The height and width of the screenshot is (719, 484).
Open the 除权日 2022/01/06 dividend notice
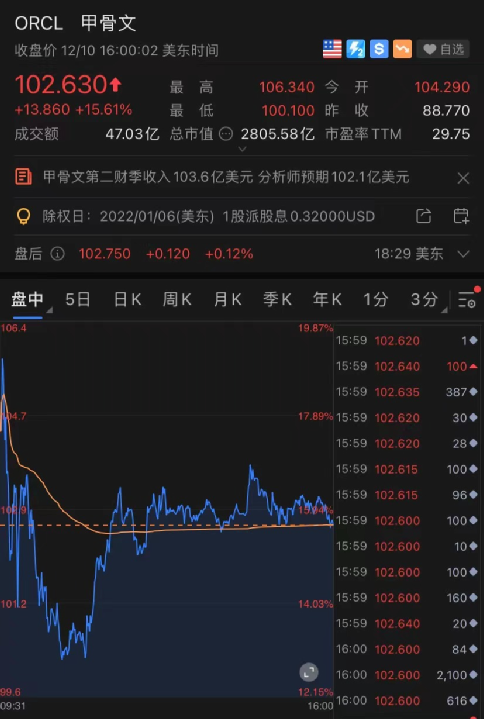pyautogui.click(x=209, y=216)
